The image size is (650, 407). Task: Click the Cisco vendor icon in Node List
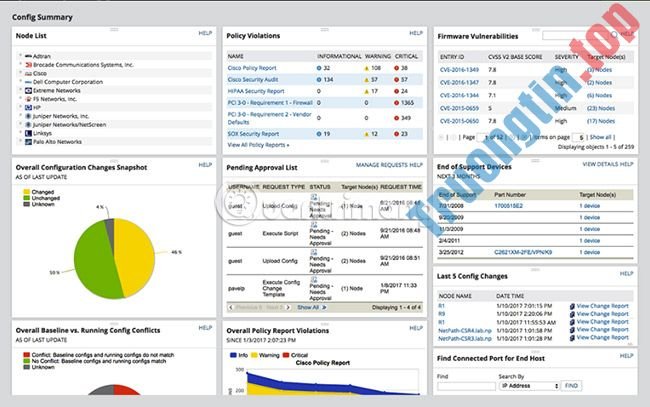click(x=29, y=72)
